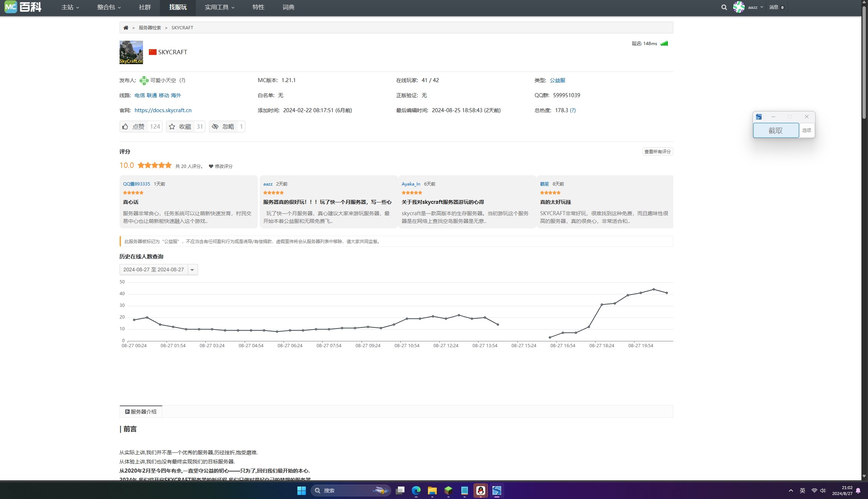Viewport: 868px width, 499px height.
Task: Click the home icon in breadcrumb
Action: 126,28
